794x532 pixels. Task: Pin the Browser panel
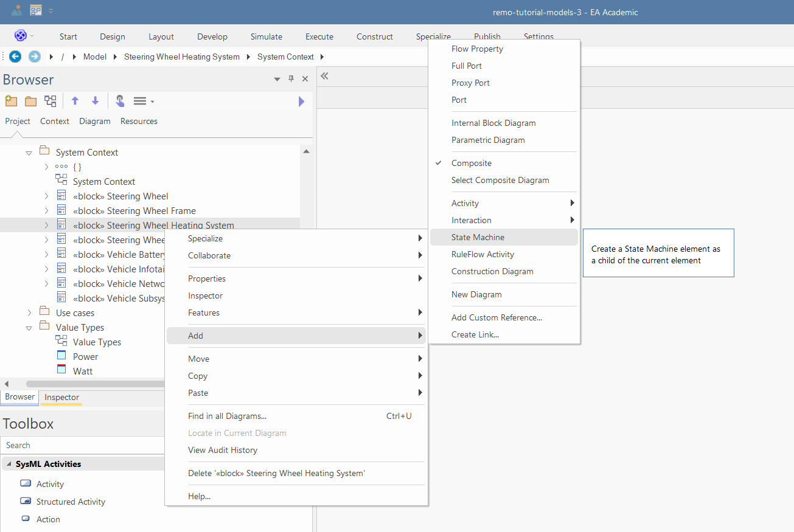[291, 79]
